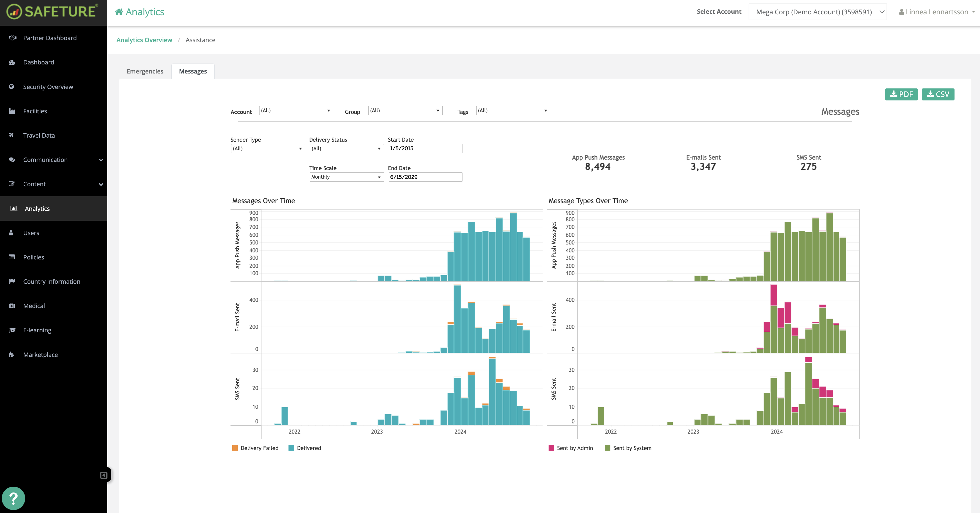Open the Time Scale dropdown
This screenshot has width=980, height=513.
point(346,177)
